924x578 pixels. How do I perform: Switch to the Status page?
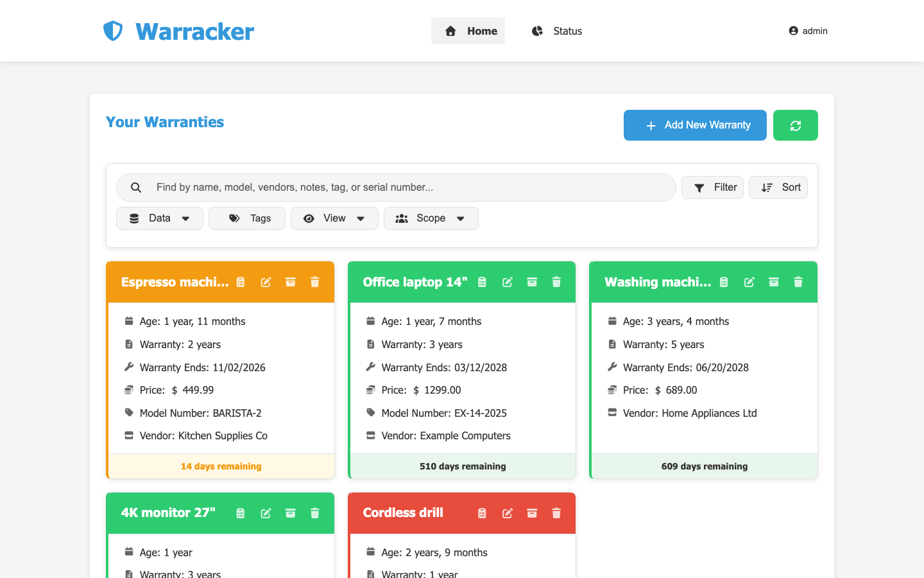557,31
